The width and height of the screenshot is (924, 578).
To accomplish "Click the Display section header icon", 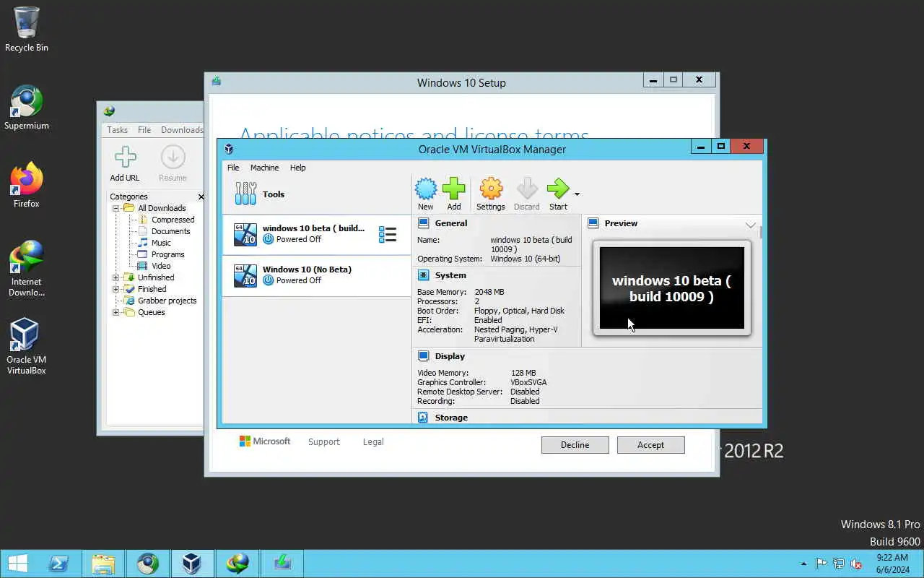I will [424, 356].
